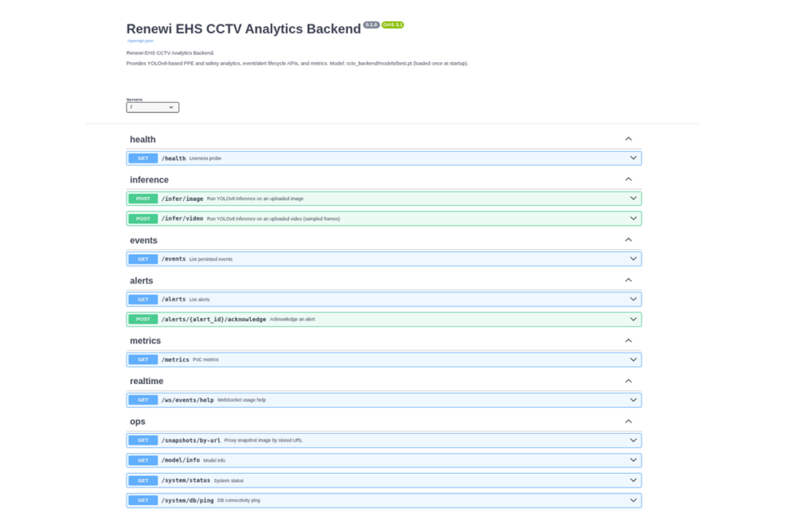The width and height of the screenshot is (785, 532).
Task: Click the realtime section heading
Action: coord(146,381)
